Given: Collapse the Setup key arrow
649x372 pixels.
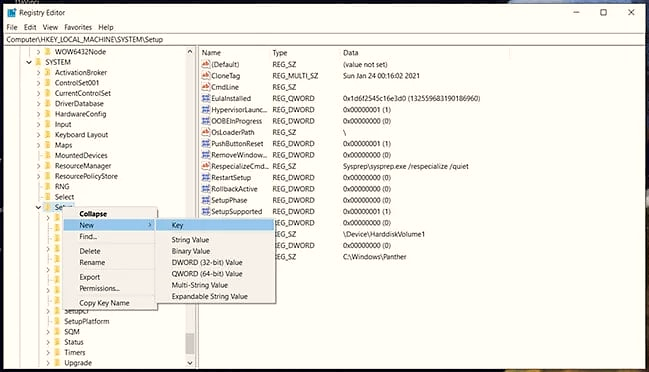Looking at the screenshot, I should coord(38,207).
